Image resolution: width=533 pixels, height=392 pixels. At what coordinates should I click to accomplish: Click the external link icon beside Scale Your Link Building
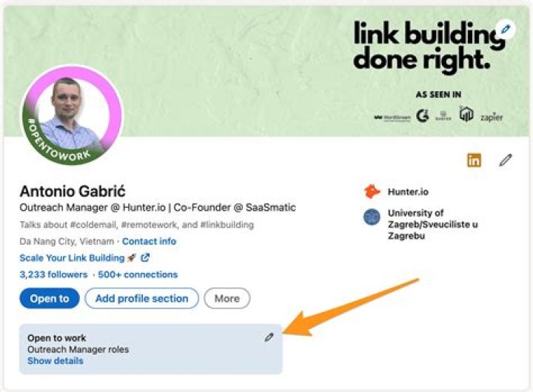point(145,258)
